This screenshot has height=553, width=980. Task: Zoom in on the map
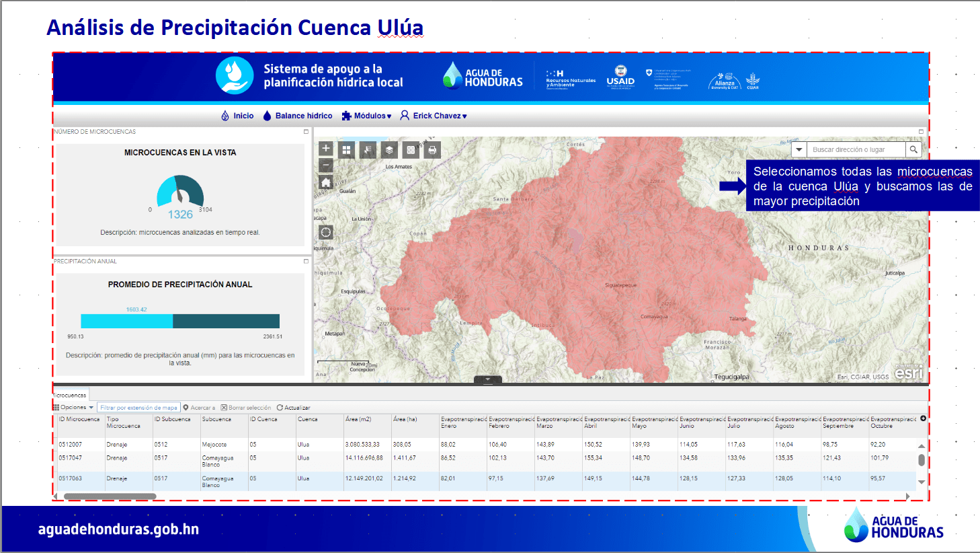[326, 149]
